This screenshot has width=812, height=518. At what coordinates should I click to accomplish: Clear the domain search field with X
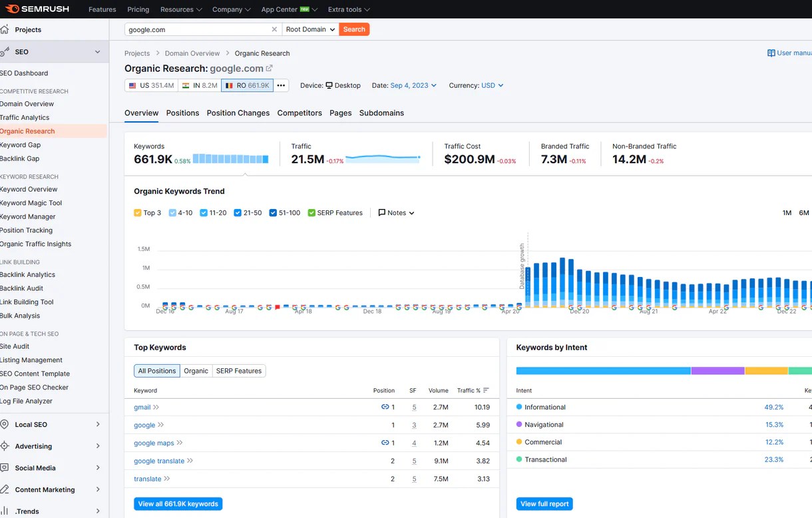[x=274, y=29]
